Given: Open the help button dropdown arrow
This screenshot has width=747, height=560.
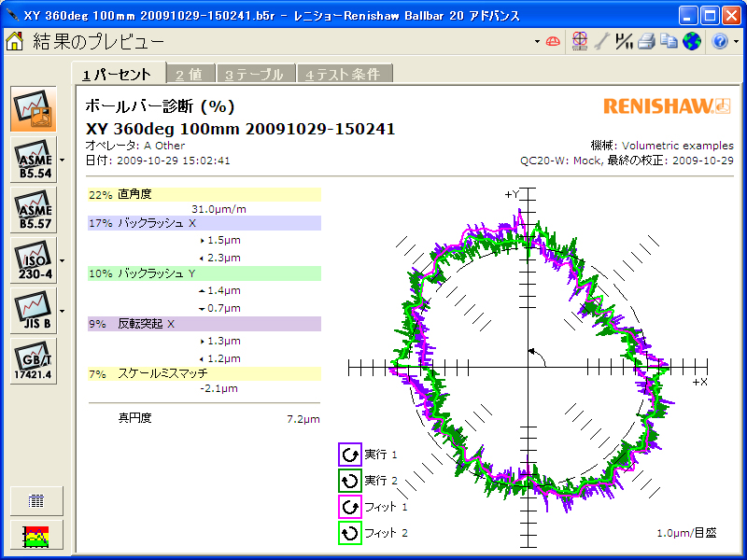Looking at the screenshot, I should point(736,42).
